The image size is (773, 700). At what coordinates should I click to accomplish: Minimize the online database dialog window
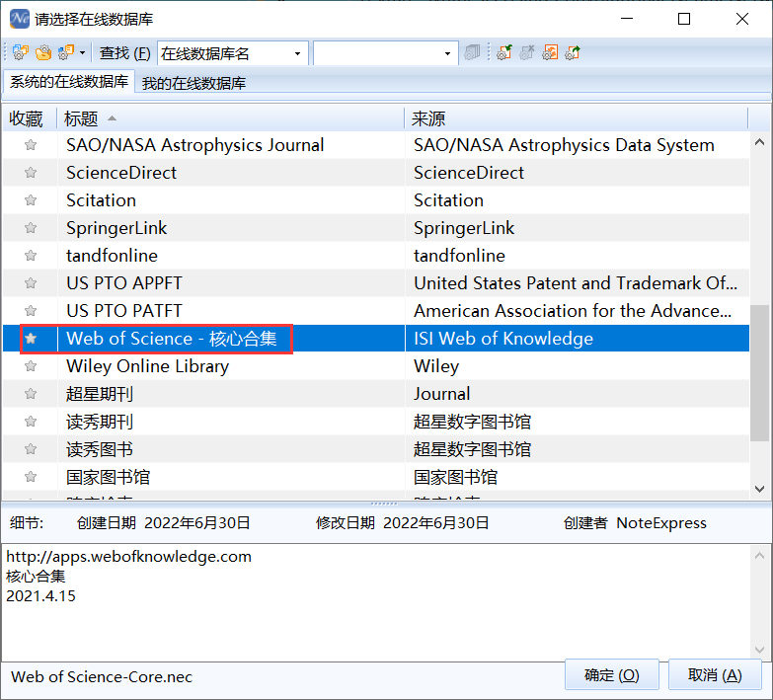[x=627, y=19]
